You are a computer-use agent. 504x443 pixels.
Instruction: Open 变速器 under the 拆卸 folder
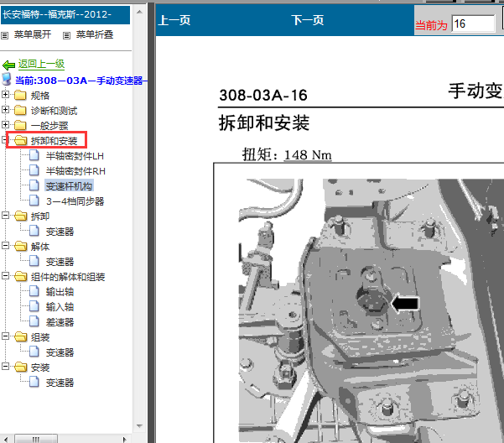(x=60, y=232)
